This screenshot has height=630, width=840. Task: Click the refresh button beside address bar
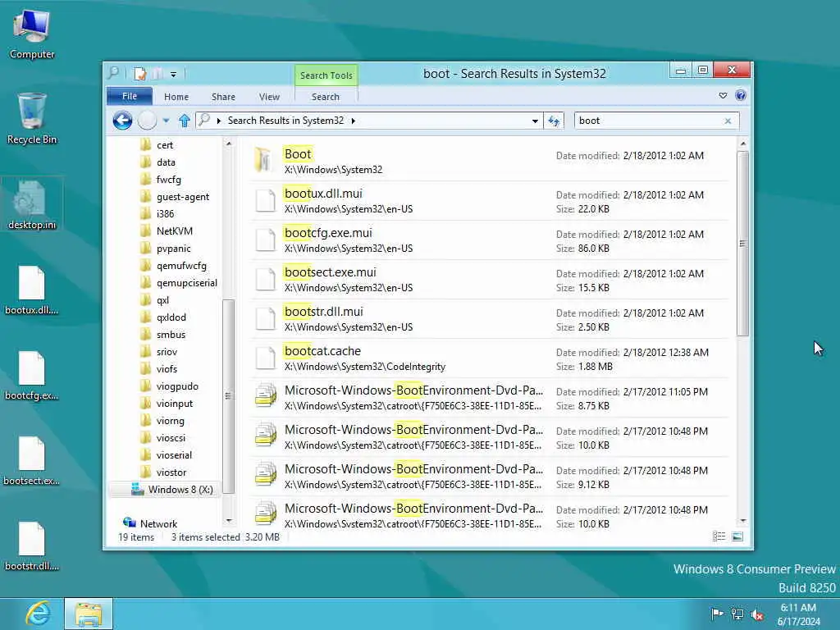point(554,121)
